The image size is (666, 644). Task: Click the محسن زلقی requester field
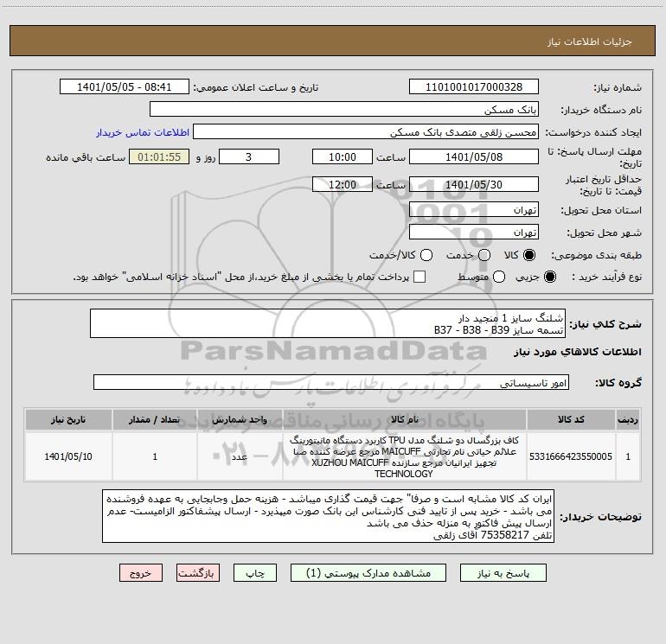tap(366, 131)
